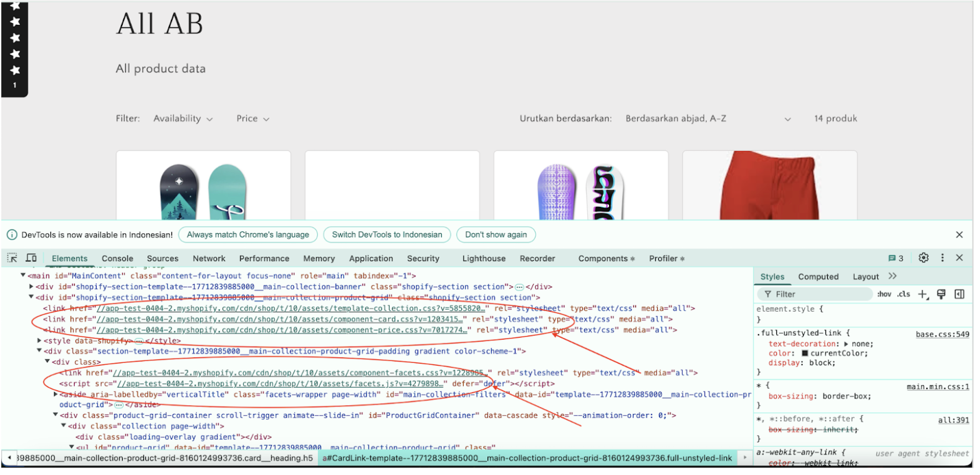The image size is (980, 475).
Task: Open the issues counter showing 3
Action: coord(896,258)
